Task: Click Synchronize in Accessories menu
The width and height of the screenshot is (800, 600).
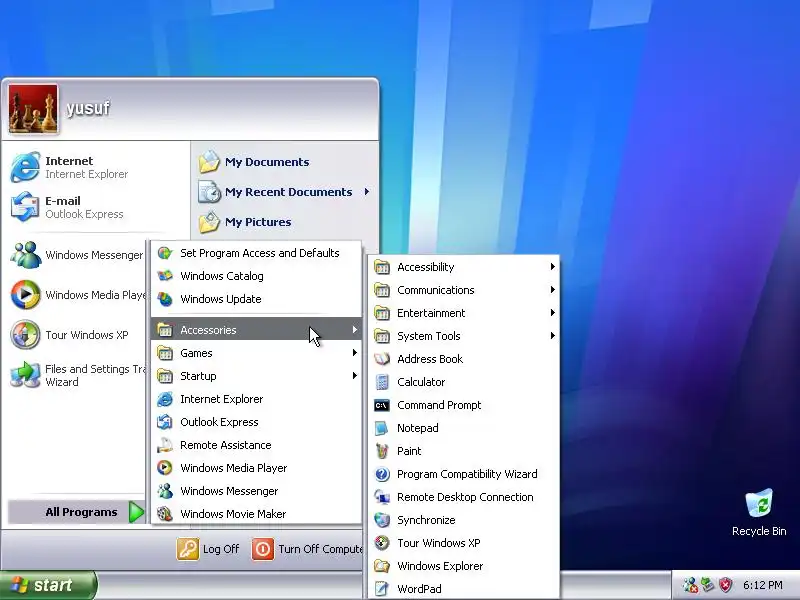Action: [464, 520]
